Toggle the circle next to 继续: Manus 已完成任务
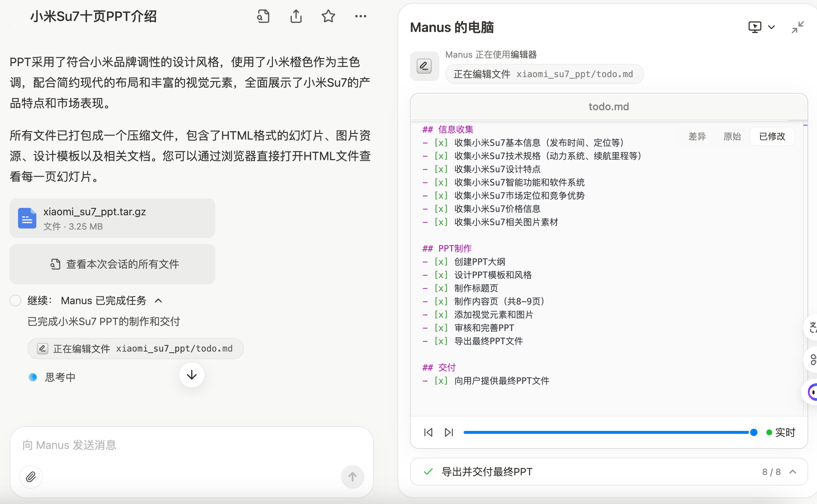This screenshot has height=504, width=817. pyautogui.click(x=15, y=300)
